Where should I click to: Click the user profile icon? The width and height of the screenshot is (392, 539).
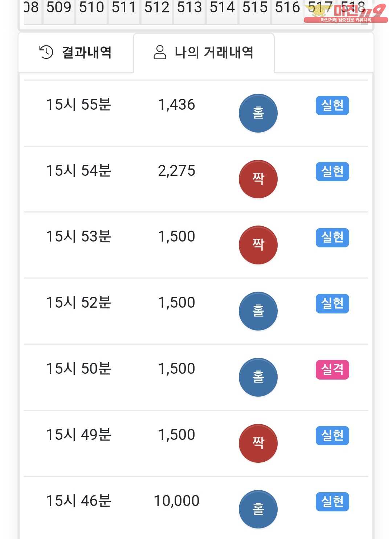click(160, 52)
